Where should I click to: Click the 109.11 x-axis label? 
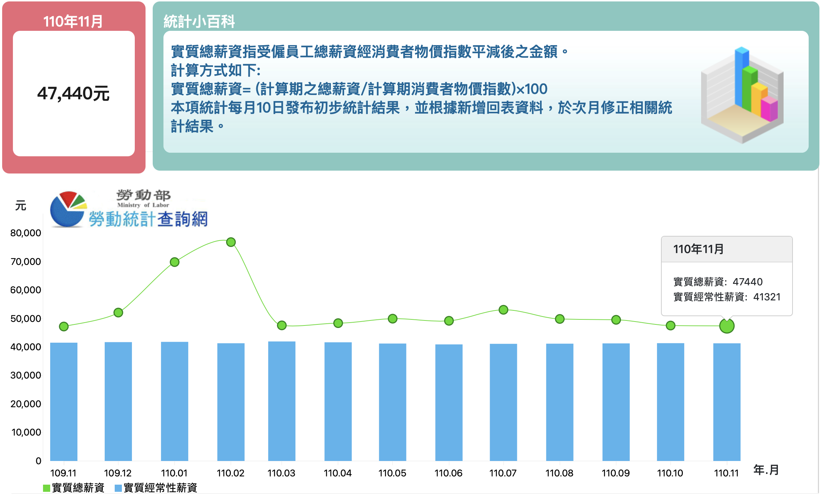pyautogui.click(x=63, y=473)
